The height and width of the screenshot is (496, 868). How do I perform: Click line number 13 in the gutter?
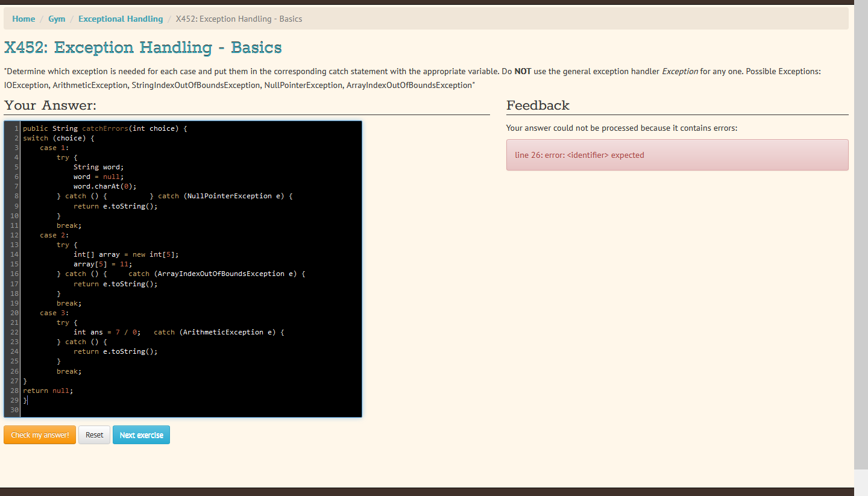pos(14,245)
